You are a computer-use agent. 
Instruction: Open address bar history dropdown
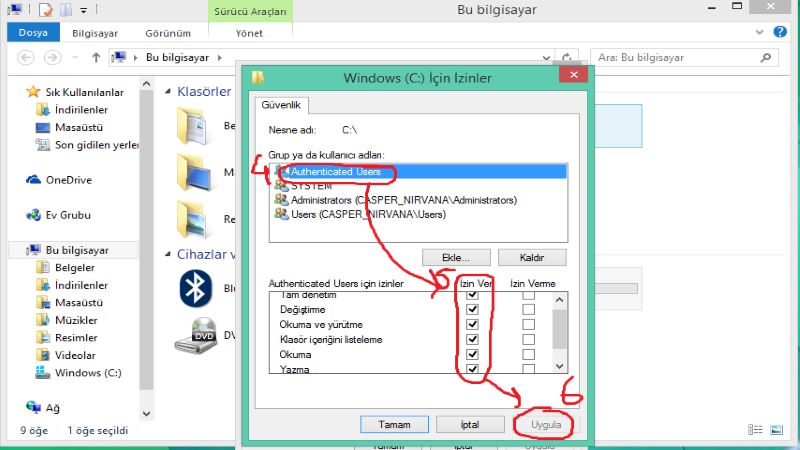546,58
